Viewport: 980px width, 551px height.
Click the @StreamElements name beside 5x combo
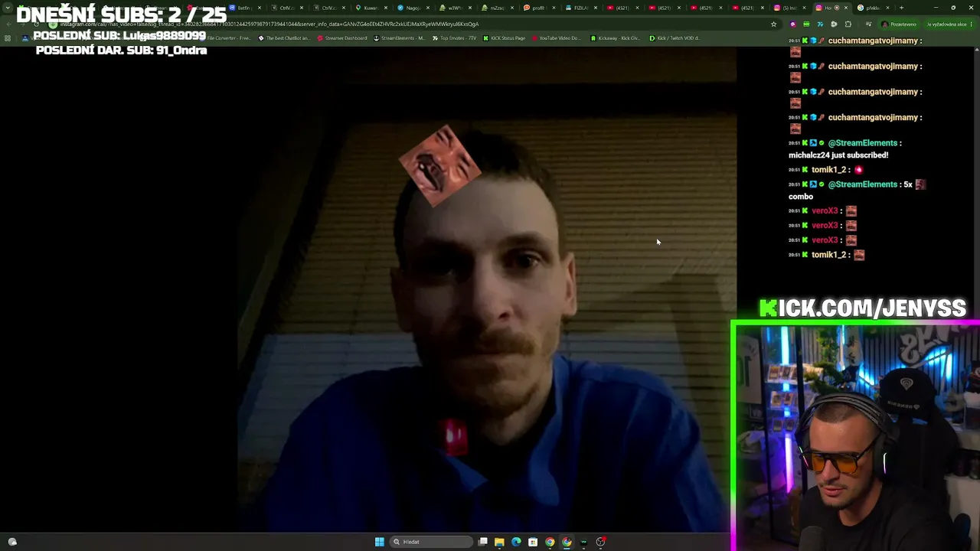863,184
